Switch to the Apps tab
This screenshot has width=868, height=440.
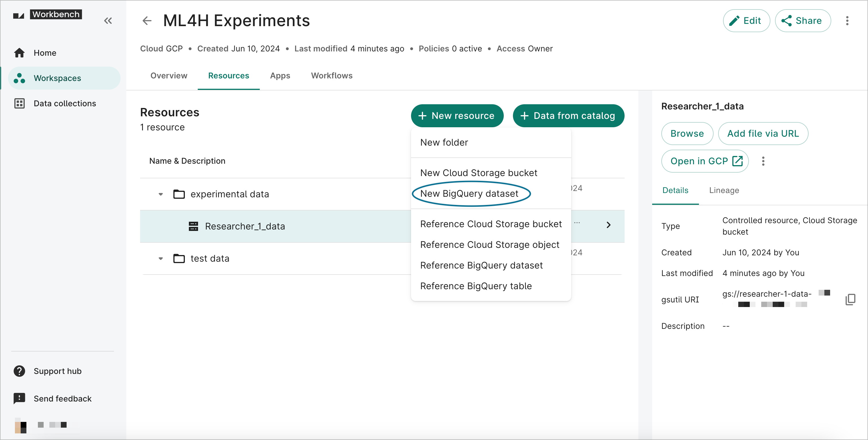pos(280,76)
